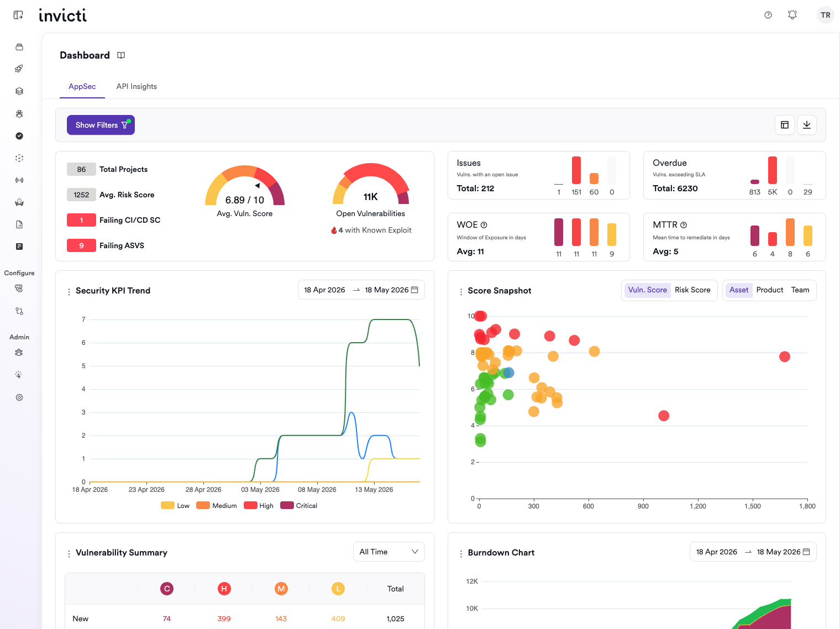Open the settings gear in sidebar
Image resolution: width=840 pixels, height=629 pixels.
coord(19,397)
